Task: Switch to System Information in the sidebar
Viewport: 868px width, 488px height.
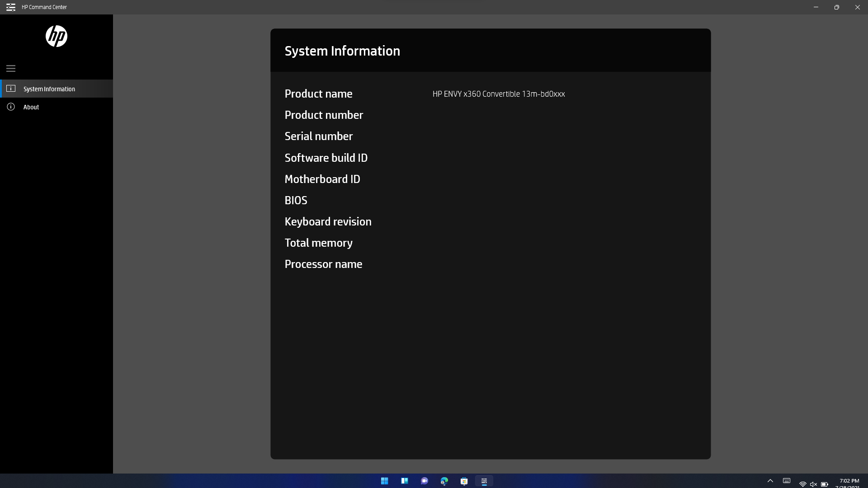Action: (50, 89)
